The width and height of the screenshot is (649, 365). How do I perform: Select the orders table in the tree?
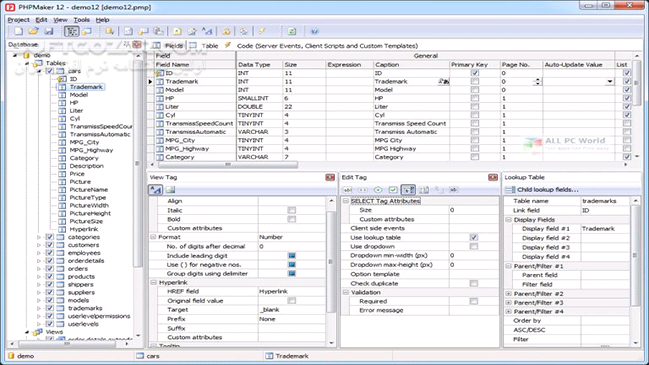coord(78,269)
